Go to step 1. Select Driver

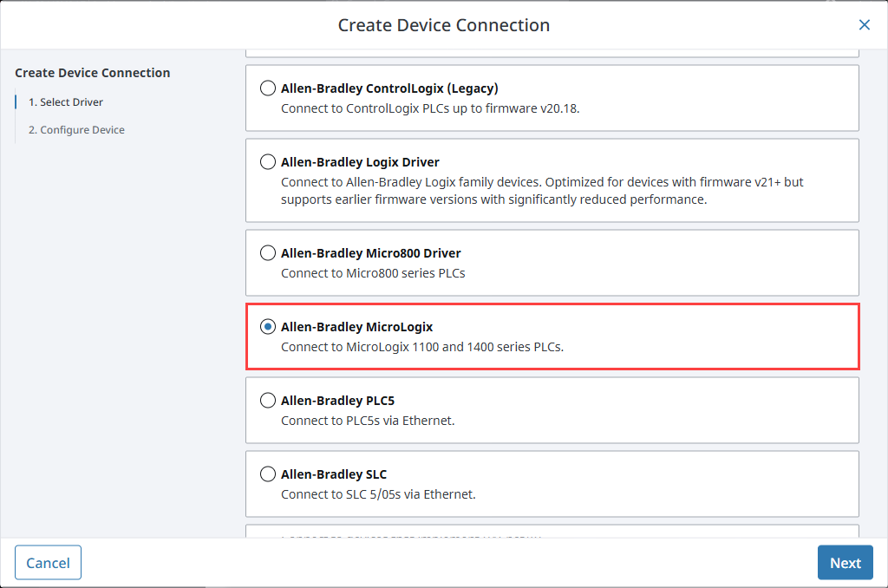[66, 102]
